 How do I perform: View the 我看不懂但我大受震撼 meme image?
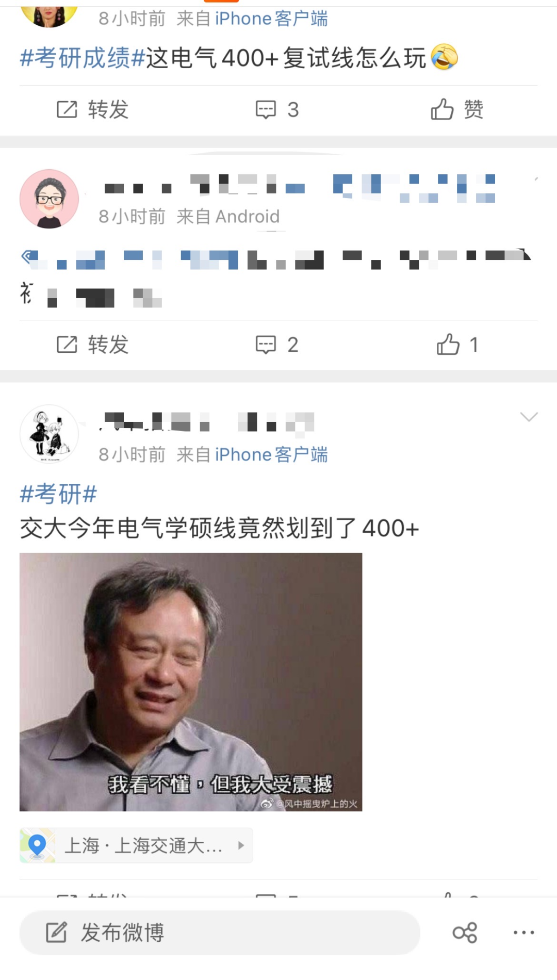point(191,682)
